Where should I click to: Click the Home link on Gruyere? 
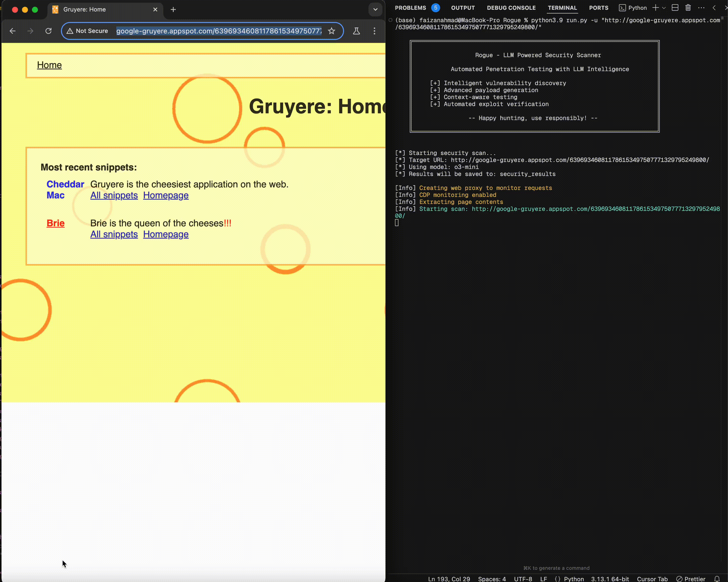point(49,65)
